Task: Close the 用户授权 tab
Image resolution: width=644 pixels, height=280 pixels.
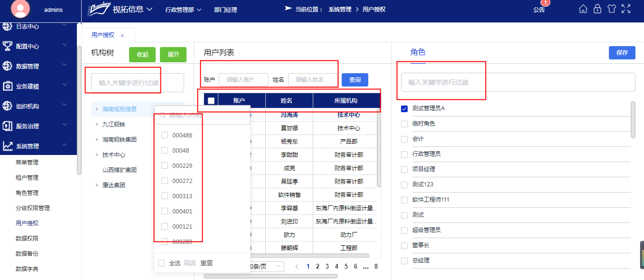Action: coord(122,35)
